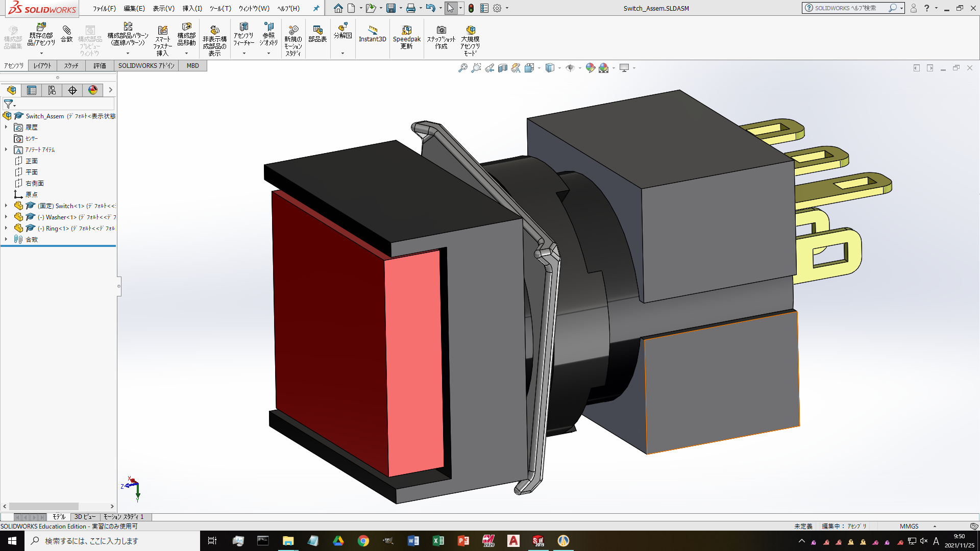The image size is (980, 551).
Task: Click the Mate (合致) paperclip tool
Action: 67,34
